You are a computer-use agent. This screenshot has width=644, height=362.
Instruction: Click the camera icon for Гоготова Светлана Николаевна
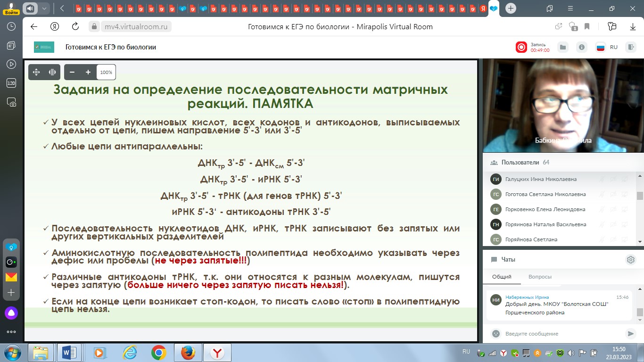pyautogui.click(x=613, y=194)
